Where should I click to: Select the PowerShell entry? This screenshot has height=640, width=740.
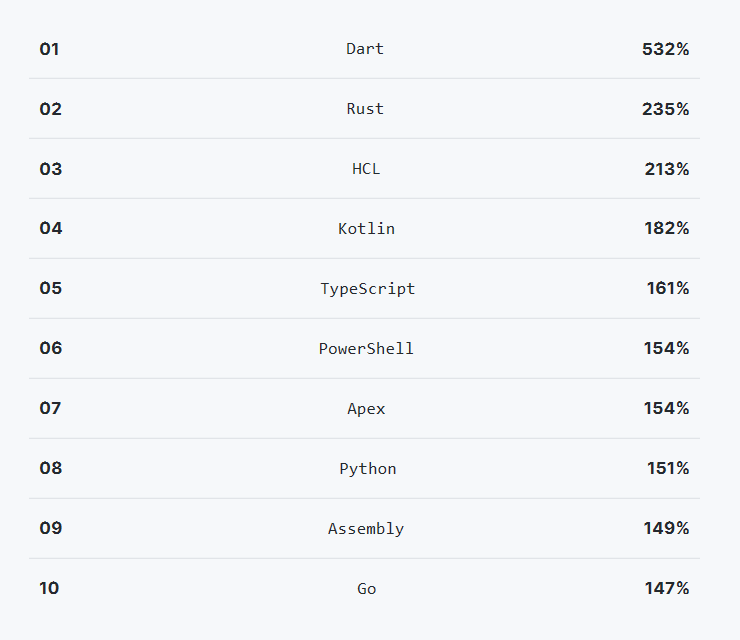click(366, 349)
